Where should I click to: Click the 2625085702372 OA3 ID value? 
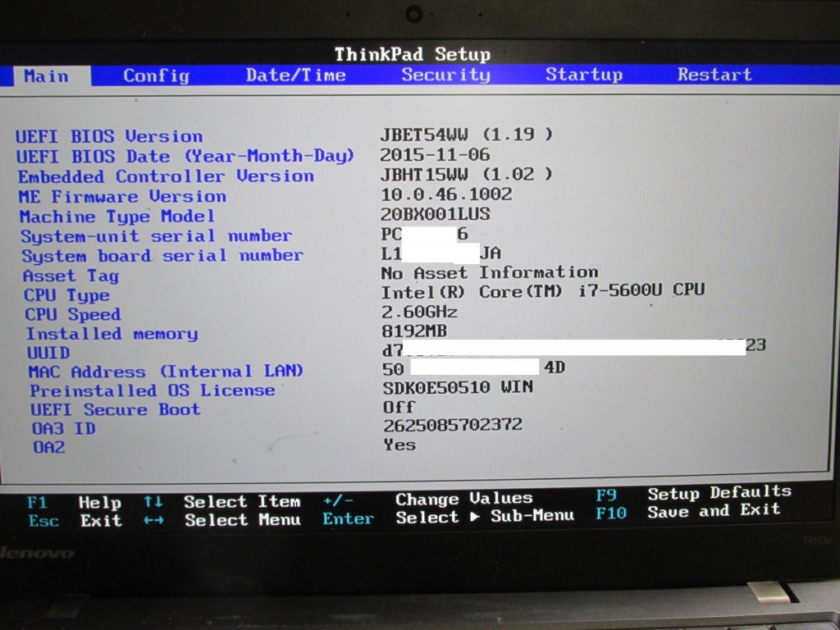[453, 425]
